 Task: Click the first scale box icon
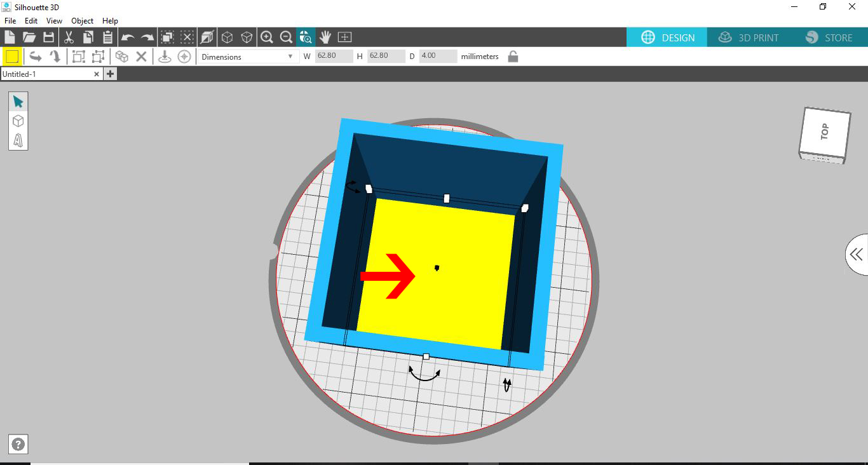pyautogui.click(x=78, y=57)
